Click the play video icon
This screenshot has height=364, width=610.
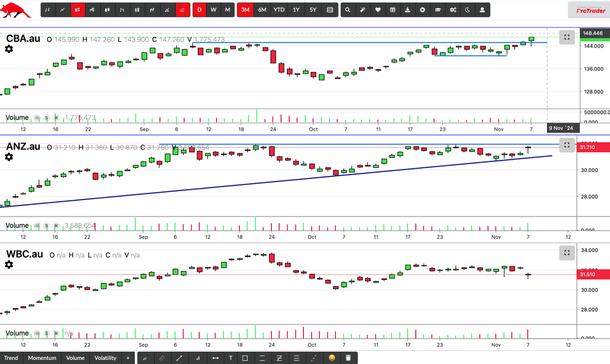click(422, 10)
